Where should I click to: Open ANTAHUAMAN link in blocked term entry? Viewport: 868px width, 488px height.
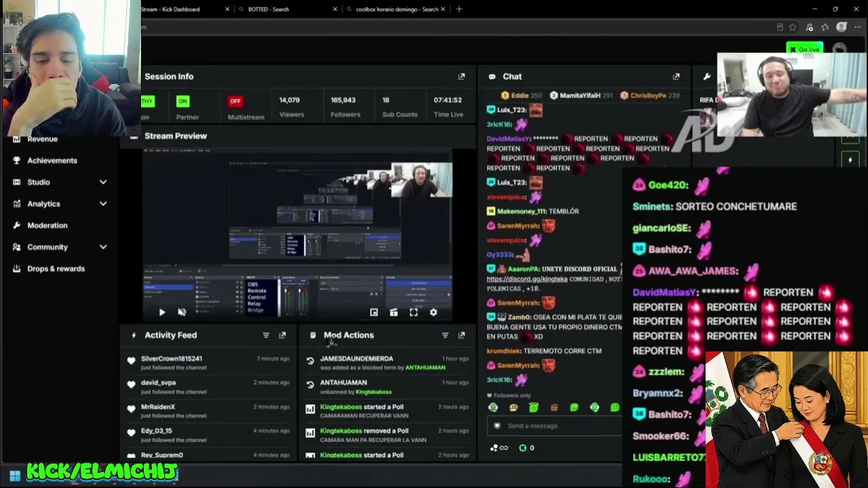pos(425,367)
